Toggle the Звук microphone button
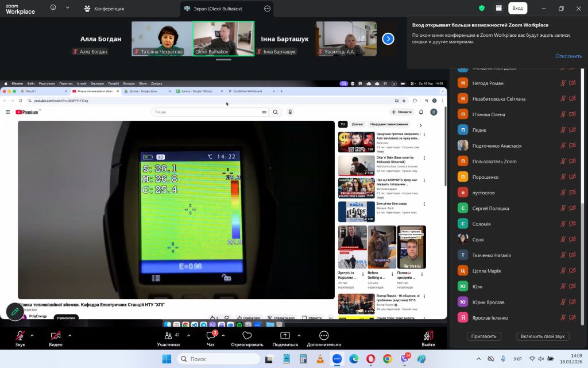The image size is (588, 368). tap(20, 338)
